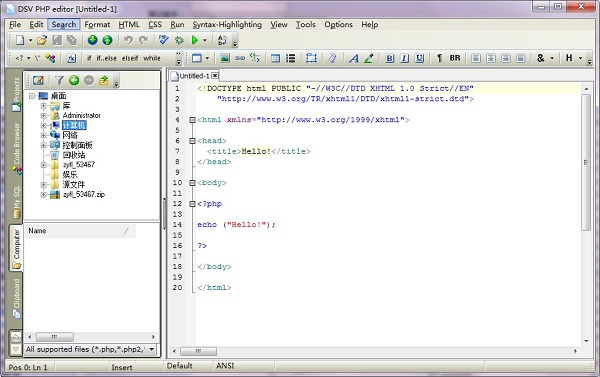
Task: Switch to the My SQL side tab
Action: (16, 202)
